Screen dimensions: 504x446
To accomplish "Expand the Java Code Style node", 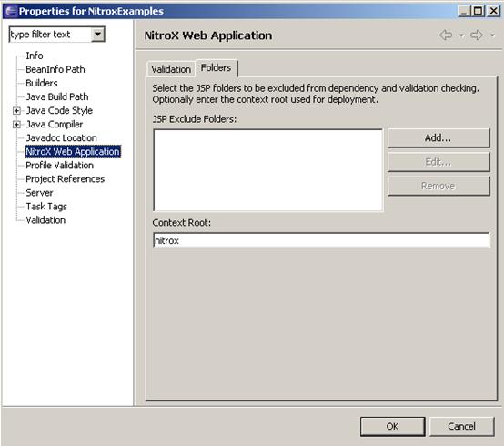I will click(16, 111).
